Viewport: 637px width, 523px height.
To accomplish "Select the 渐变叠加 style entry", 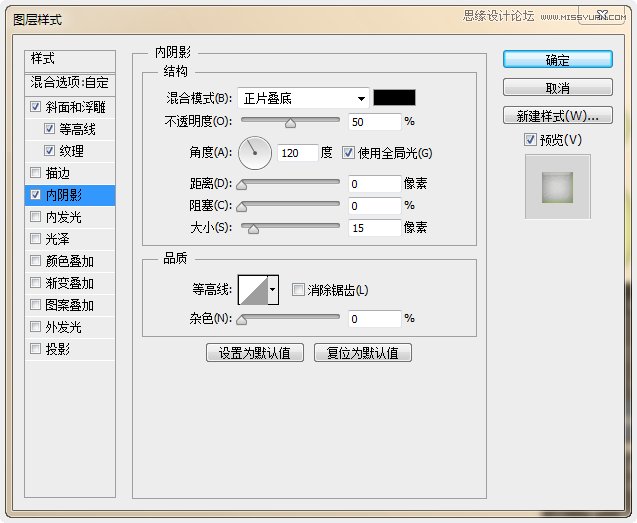I will coord(69,283).
